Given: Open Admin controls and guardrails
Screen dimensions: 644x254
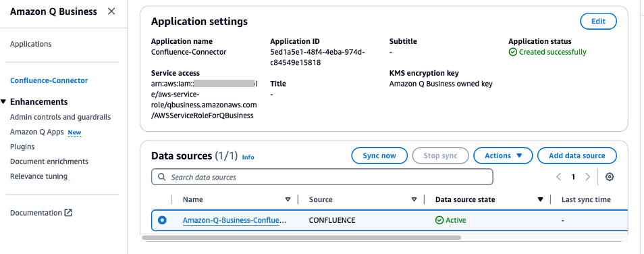Looking at the screenshot, I should pyautogui.click(x=60, y=117).
